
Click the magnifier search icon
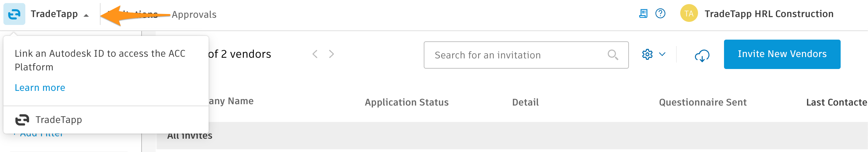pyautogui.click(x=613, y=55)
